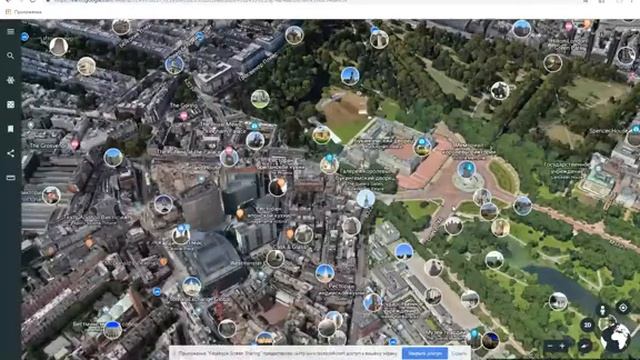Click the Victoria Memorial blue photo marker

(467, 169)
